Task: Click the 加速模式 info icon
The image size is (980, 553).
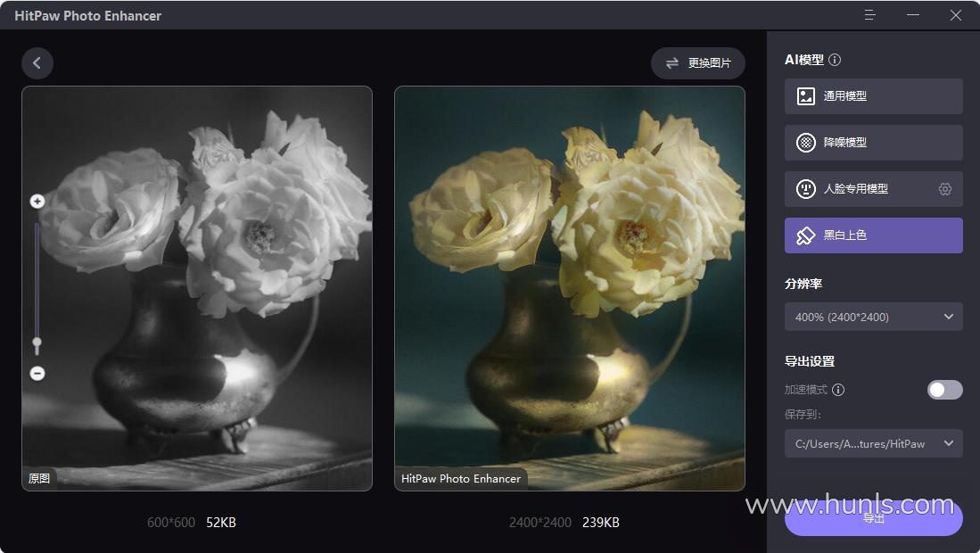Action: point(839,390)
